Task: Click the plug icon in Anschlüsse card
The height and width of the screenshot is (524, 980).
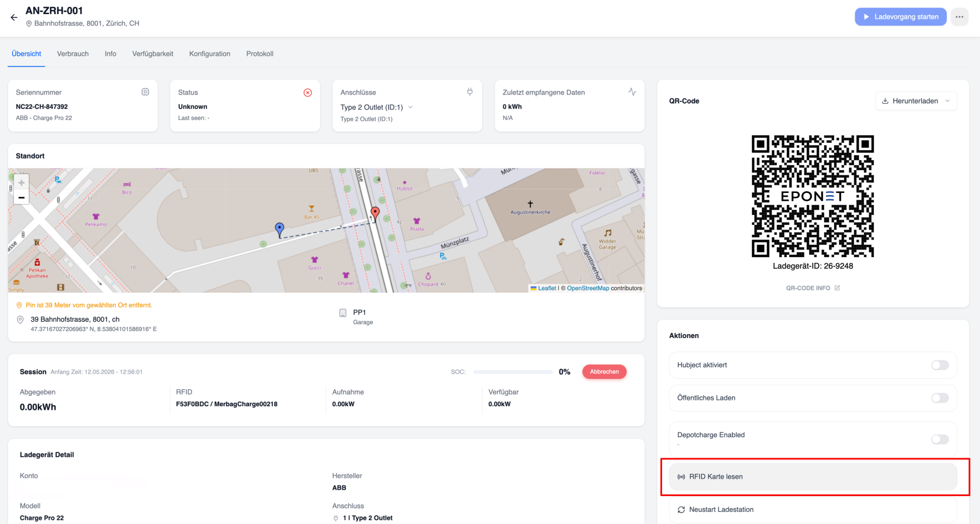Action: 470,92
